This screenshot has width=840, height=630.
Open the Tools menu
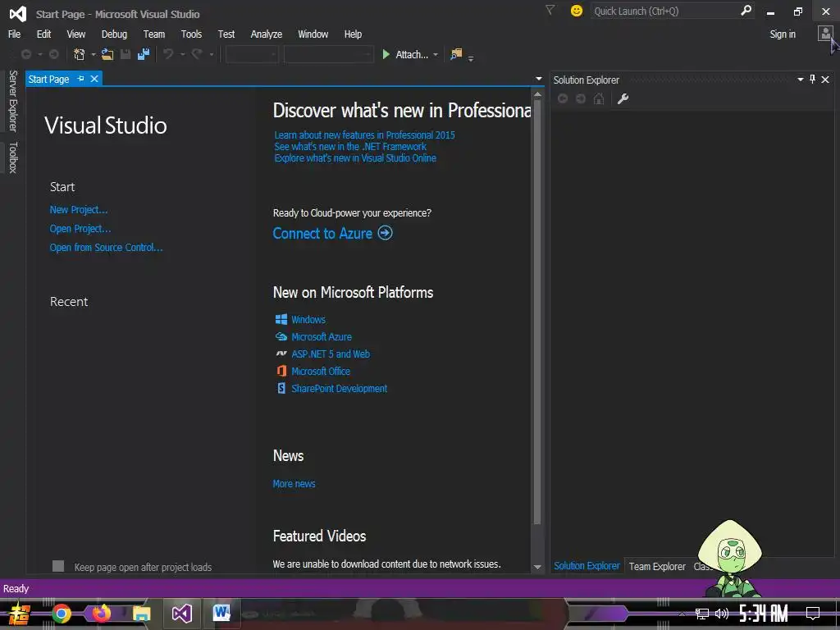pos(191,34)
